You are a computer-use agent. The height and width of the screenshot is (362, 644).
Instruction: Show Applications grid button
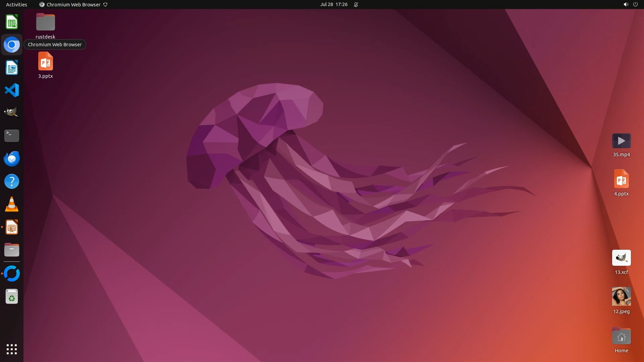[12, 349]
